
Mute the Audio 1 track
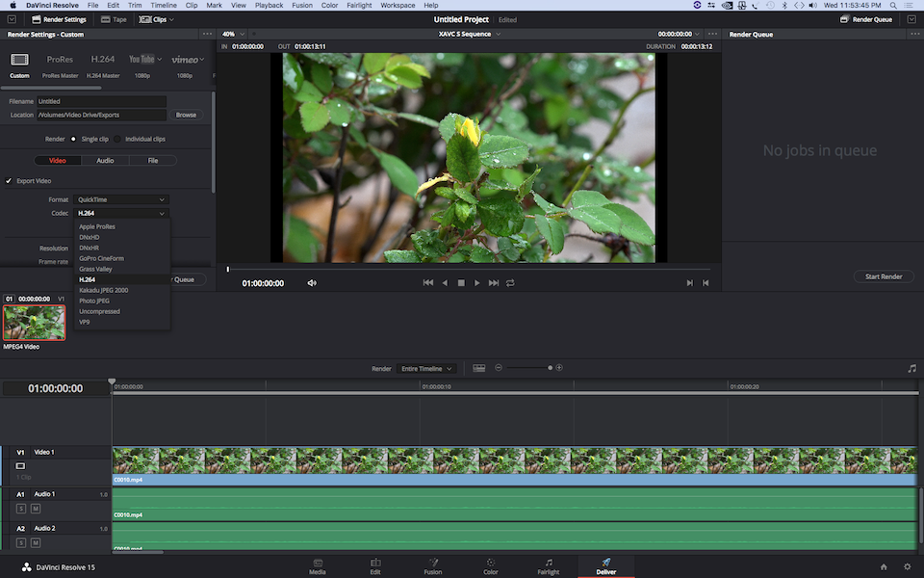coord(36,509)
